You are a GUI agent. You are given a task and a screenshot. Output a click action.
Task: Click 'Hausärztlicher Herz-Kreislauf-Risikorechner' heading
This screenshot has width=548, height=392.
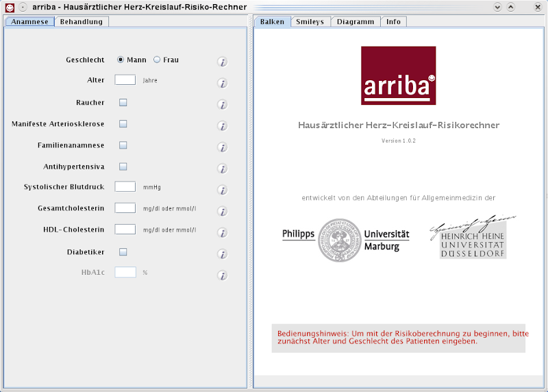tap(399, 125)
